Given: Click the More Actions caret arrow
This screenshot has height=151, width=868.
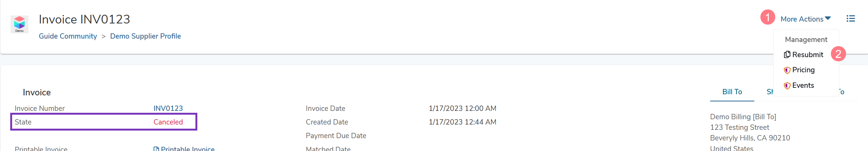Looking at the screenshot, I should tap(828, 18).
